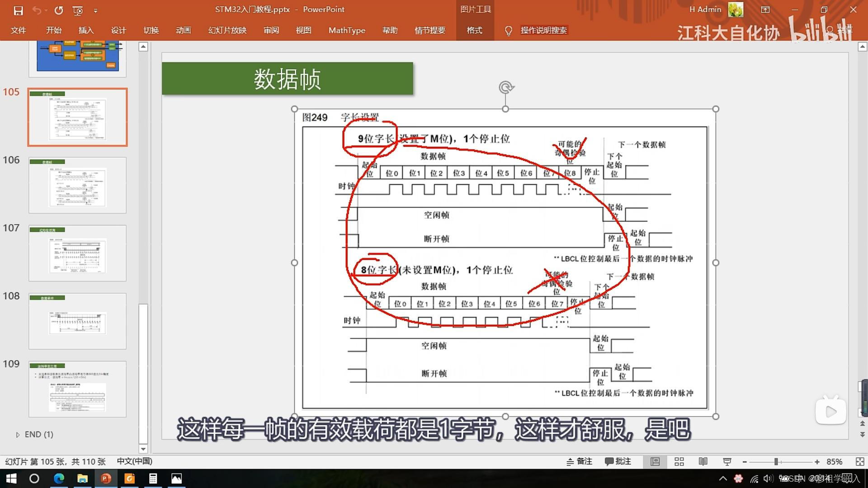Switch to Slide Sorter view icon
The height and width of the screenshot is (488, 868).
[679, 461]
